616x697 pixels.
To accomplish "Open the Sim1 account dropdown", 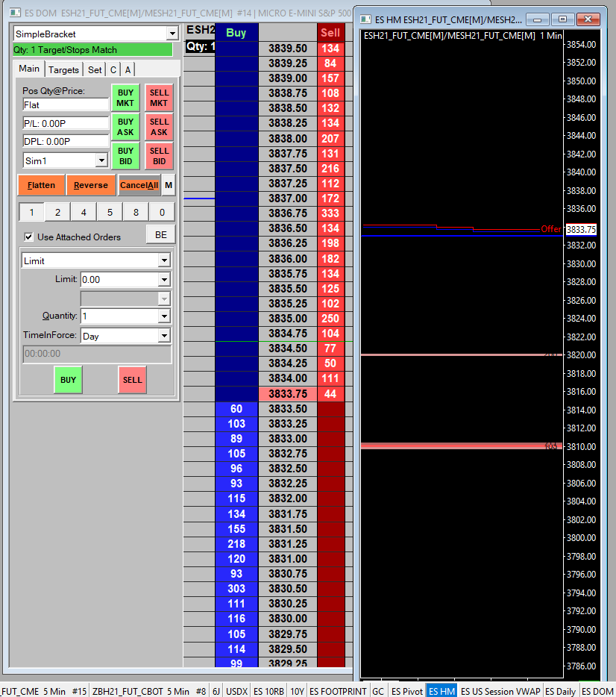I will [101, 160].
